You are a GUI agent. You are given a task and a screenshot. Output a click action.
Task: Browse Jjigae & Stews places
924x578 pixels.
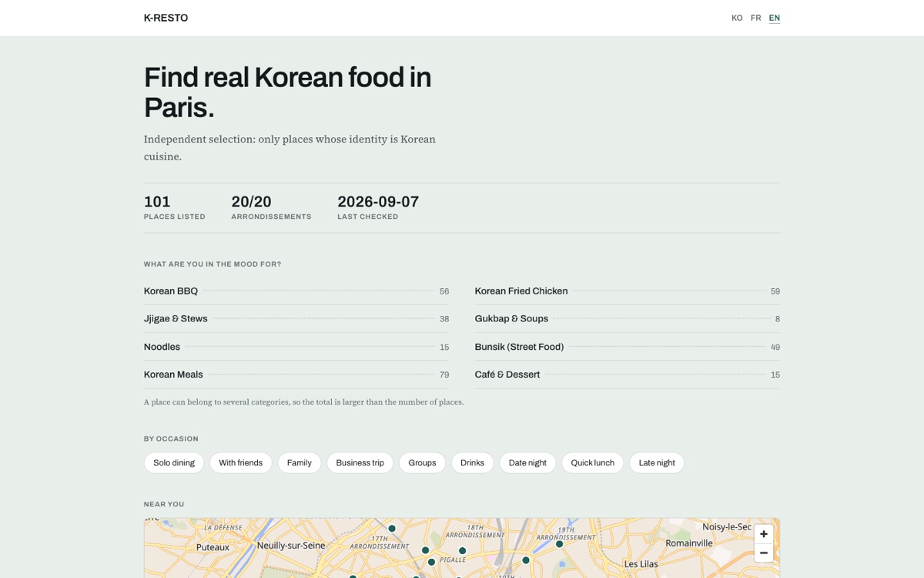pyautogui.click(x=296, y=319)
